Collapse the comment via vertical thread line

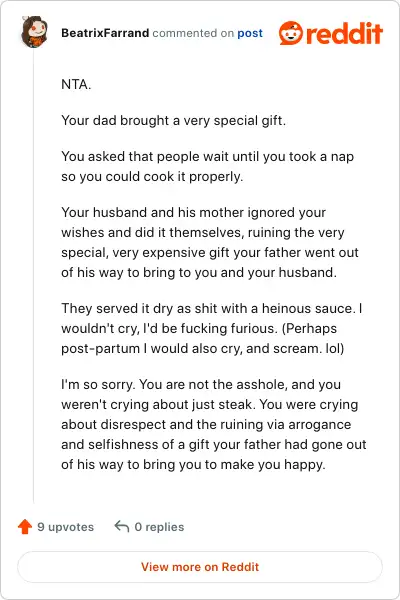click(34, 276)
